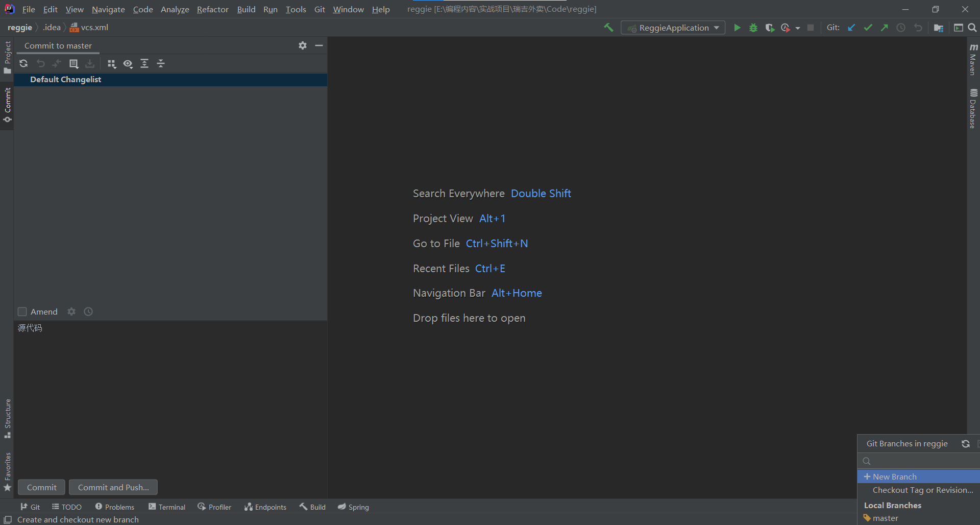
Task: Open Commit tool window settings gear
Action: 303,45
